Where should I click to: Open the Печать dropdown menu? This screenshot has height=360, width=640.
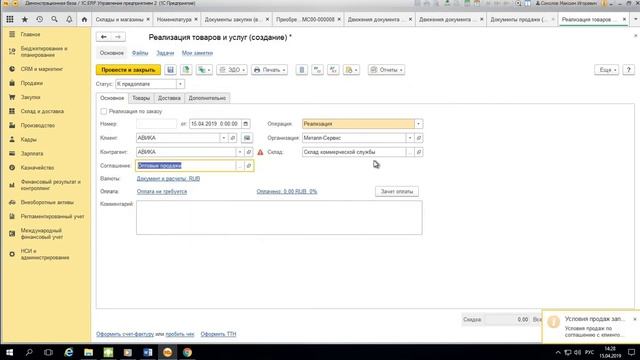tap(269, 70)
